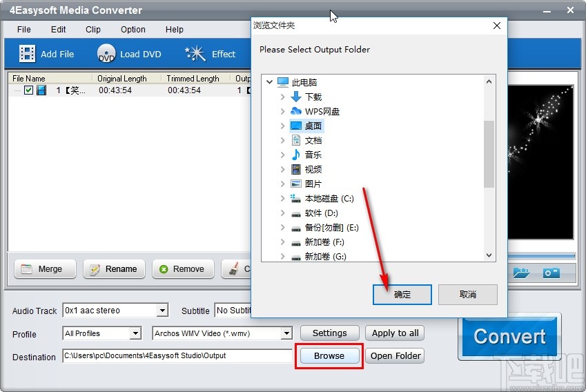Screen dimensions: 586x392
Task: Click the folder tree scroll up arrow
Action: 489,81
